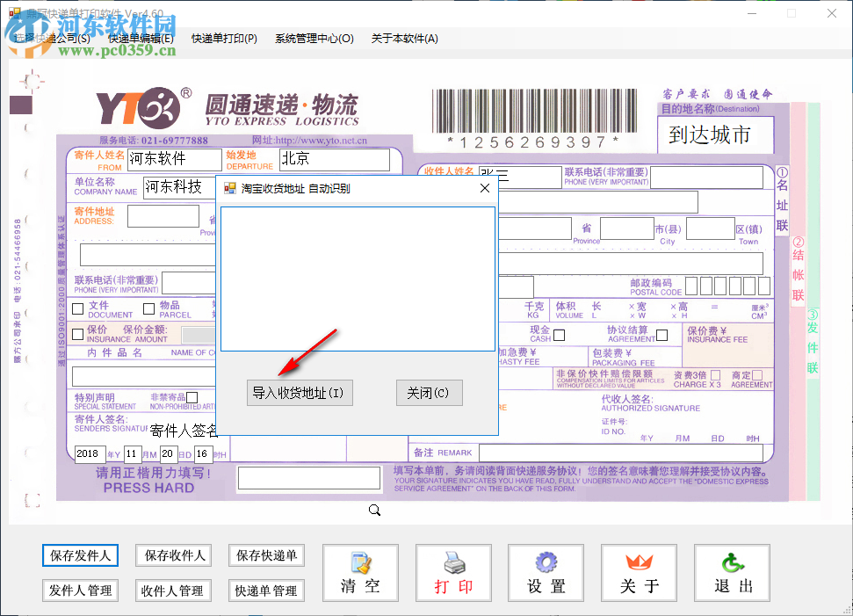Click the application icon in the title bar
The width and height of the screenshot is (853, 616).
(x=16, y=13)
